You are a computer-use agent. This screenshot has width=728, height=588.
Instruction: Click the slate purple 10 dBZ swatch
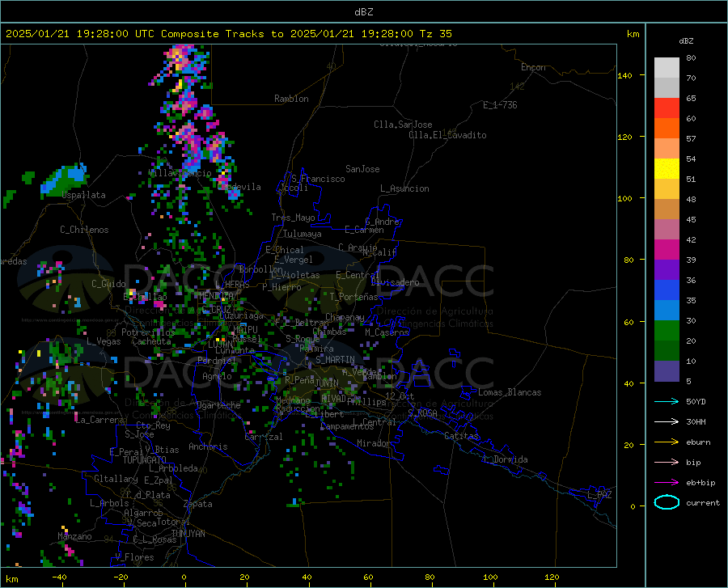pos(667,371)
